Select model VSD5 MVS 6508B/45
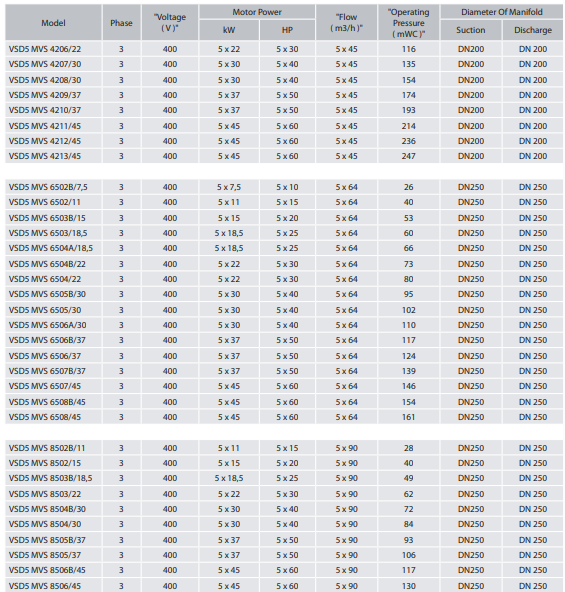Screen dimensions: 565x592 coord(47,402)
